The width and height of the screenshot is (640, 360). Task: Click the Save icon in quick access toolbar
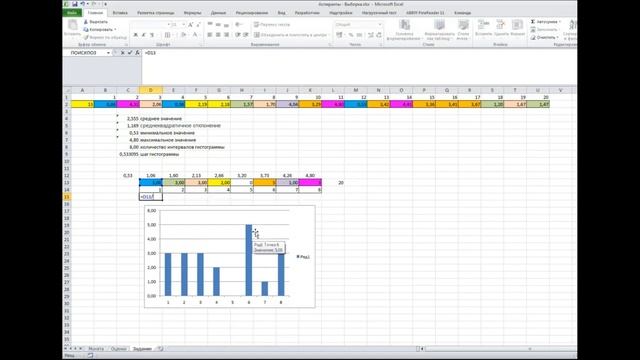(x=75, y=4)
